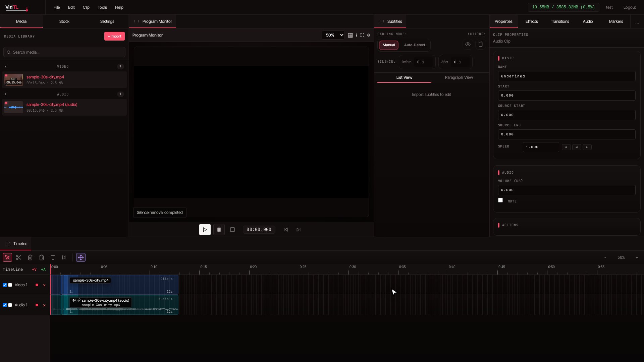The width and height of the screenshot is (644, 362).
Task: Open the Tools menu
Action: click(x=102, y=7)
